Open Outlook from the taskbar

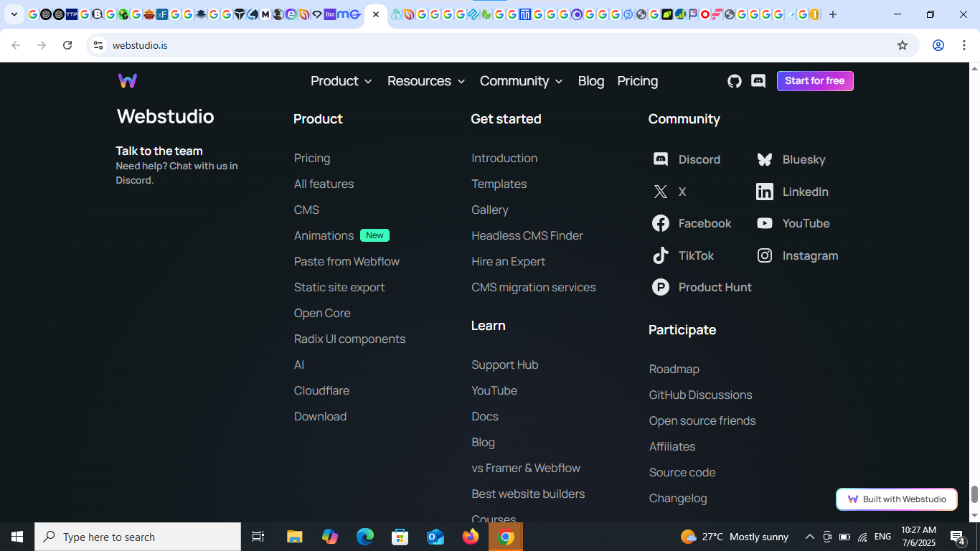click(x=435, y=537)
